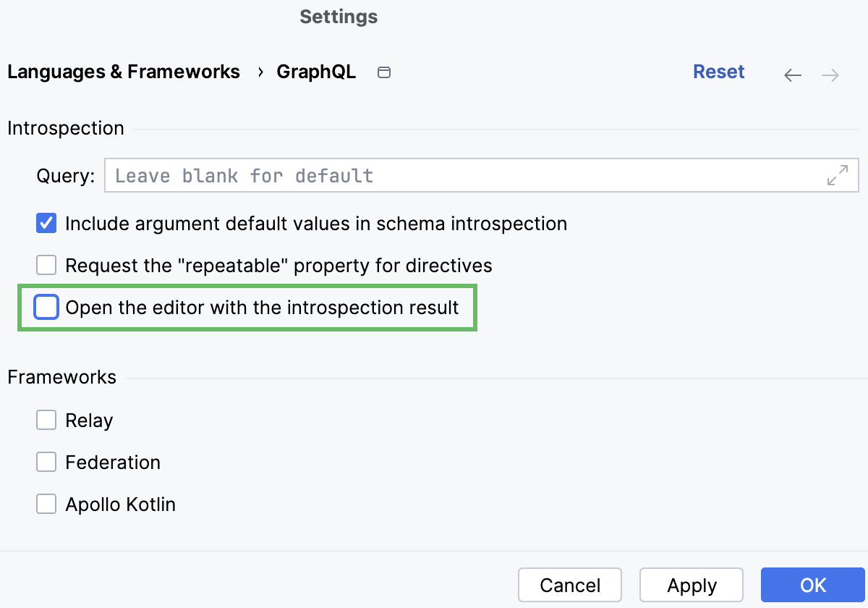Viewport: 868px width, 608px height.
Task: Click the Introspection section header
Action: tap(66, 129)
